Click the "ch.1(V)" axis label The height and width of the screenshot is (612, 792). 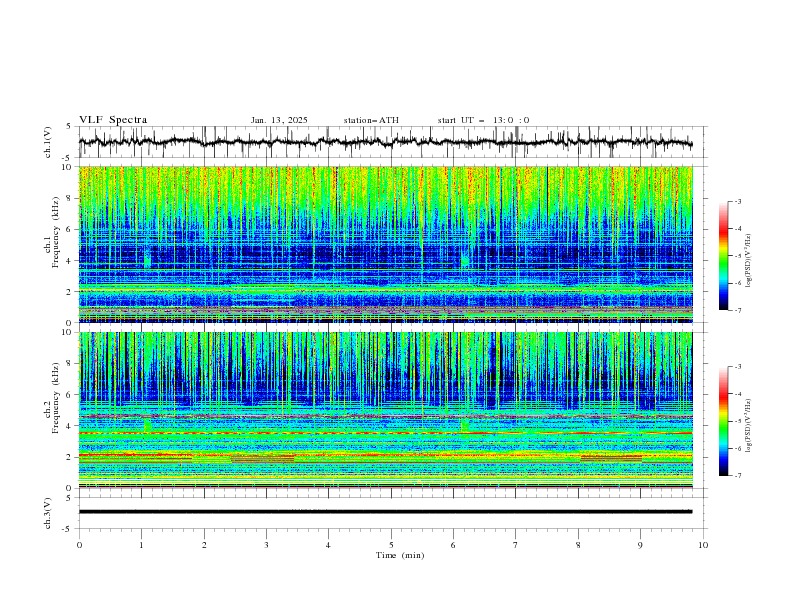[x=48, y=142]
